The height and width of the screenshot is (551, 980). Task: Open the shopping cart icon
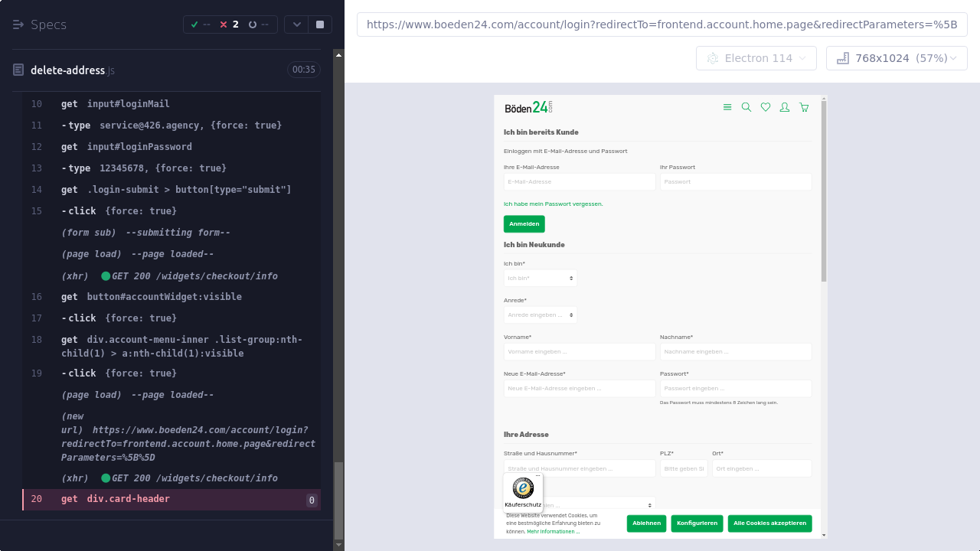[804, 108]
